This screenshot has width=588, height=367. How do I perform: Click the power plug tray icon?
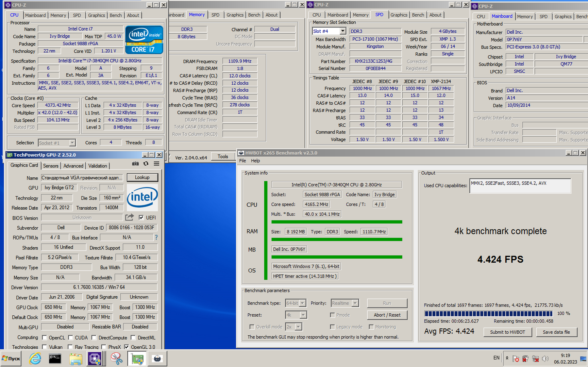pos(525,359)
